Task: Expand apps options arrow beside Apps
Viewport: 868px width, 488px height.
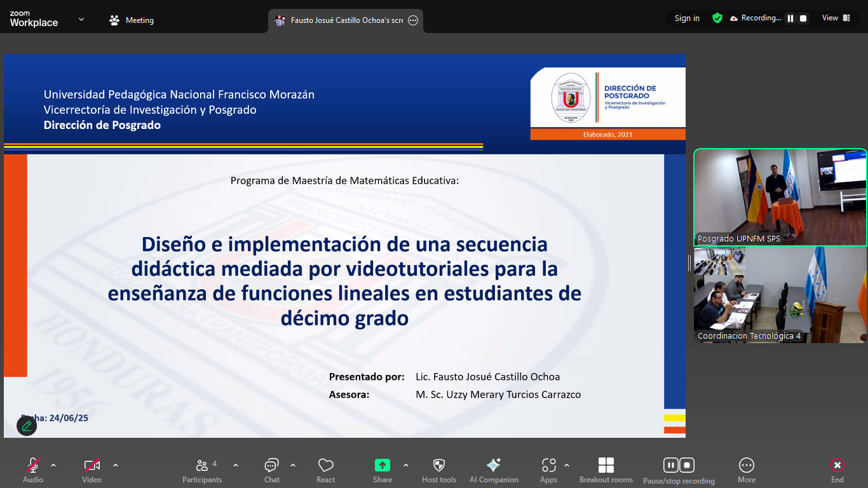Action: (567, 465)
